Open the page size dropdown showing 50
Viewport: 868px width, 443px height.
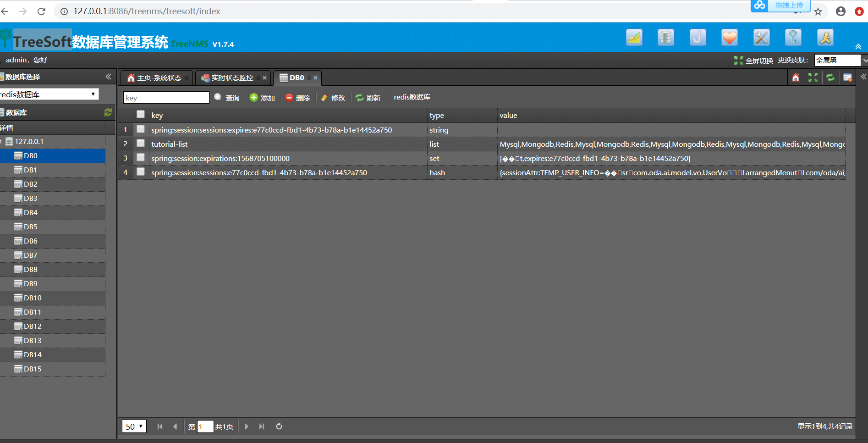point(134,426)
